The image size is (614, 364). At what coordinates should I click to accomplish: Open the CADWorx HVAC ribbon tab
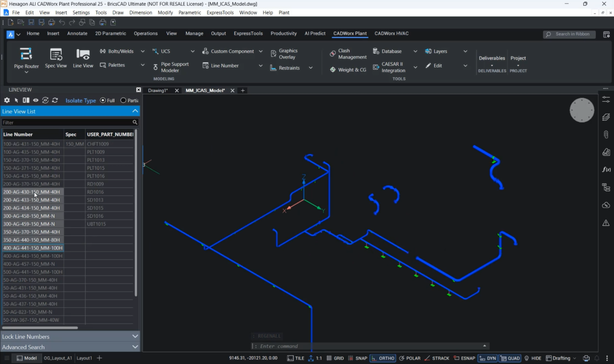pos(391,34)
